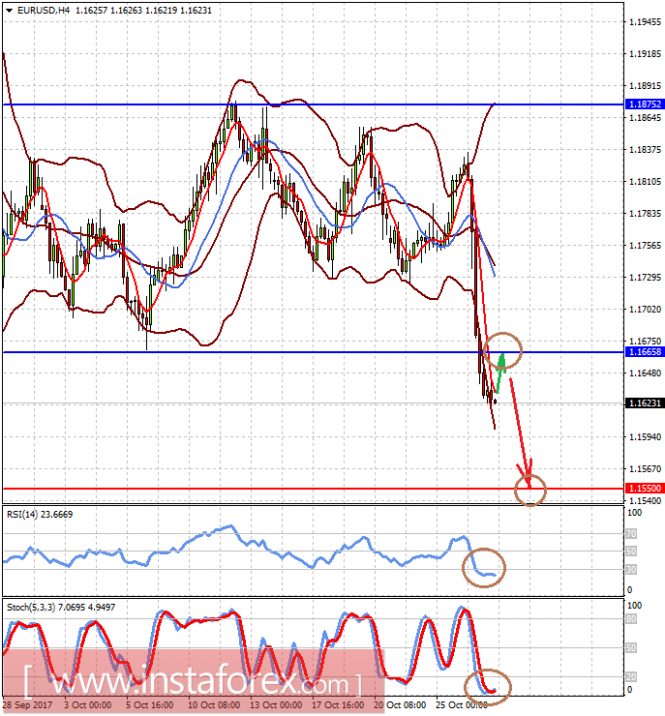Click the red downward arrow tip at 1.15500
Screen dimensions: 665x716
pos(528,483)
